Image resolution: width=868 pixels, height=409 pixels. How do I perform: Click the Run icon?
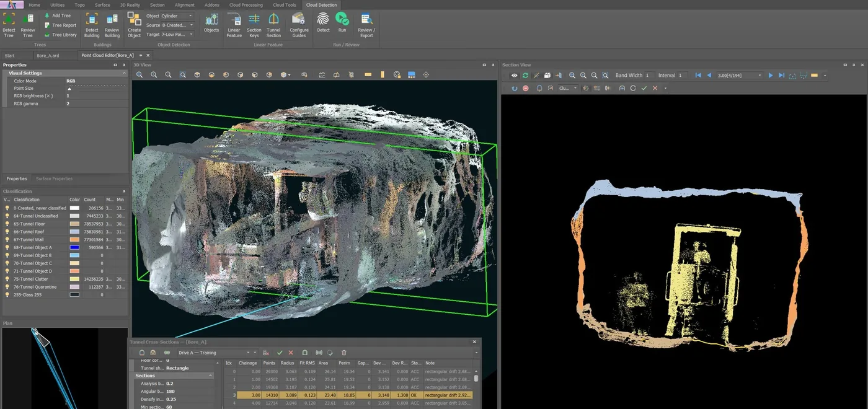(x=342, y=19)
